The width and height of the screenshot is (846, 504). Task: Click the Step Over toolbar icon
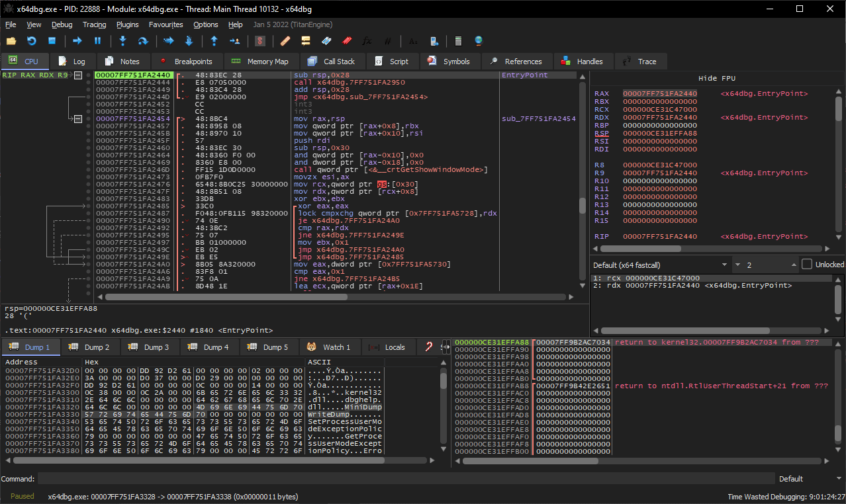(x=142, y=41)
